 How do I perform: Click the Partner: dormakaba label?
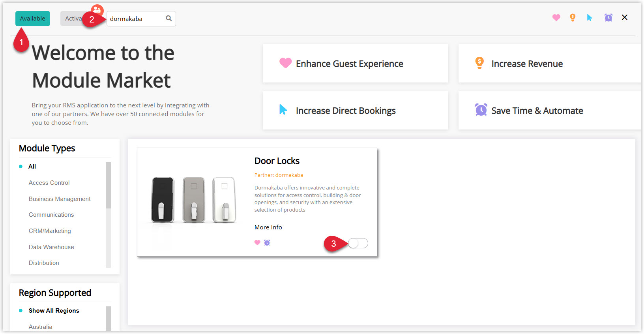pyautogui.click(x=279, y=175)
